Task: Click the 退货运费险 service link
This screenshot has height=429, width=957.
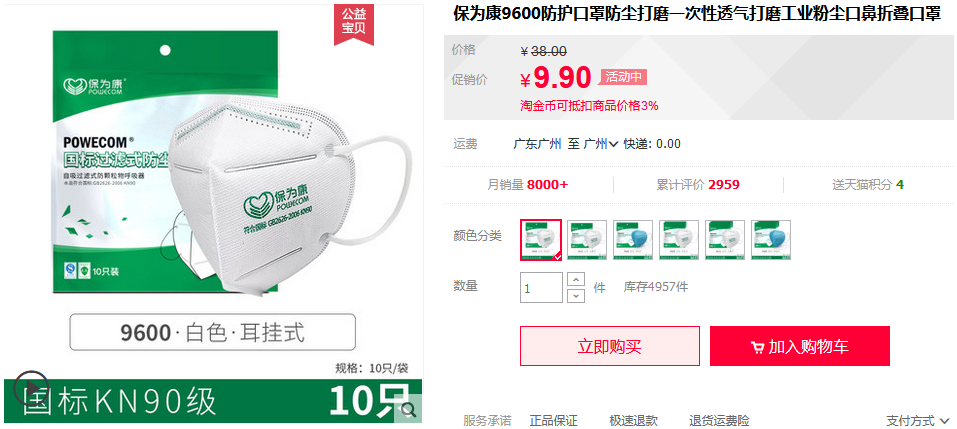Action: (719, 420)
